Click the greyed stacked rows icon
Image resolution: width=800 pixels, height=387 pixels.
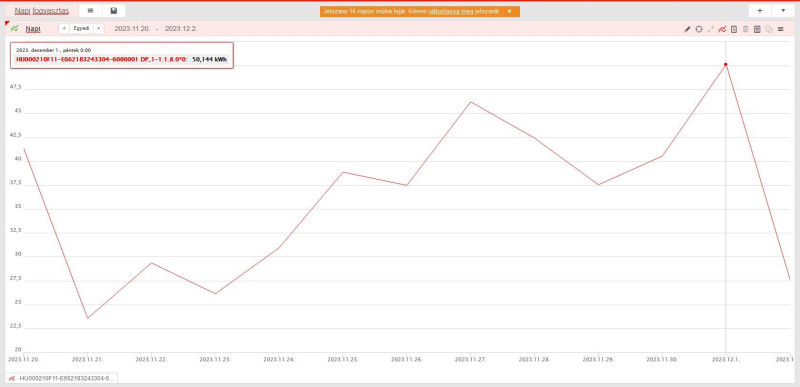pos(745,30)
